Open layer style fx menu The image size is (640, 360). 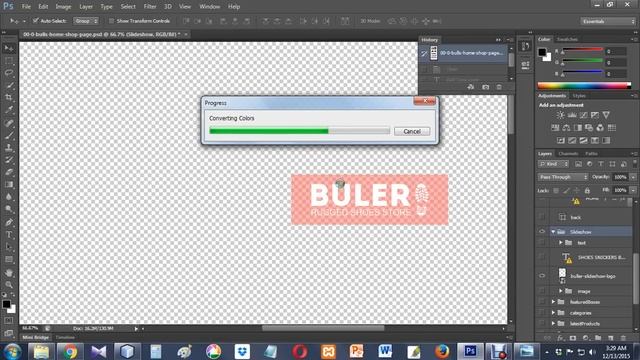point(560,338)
